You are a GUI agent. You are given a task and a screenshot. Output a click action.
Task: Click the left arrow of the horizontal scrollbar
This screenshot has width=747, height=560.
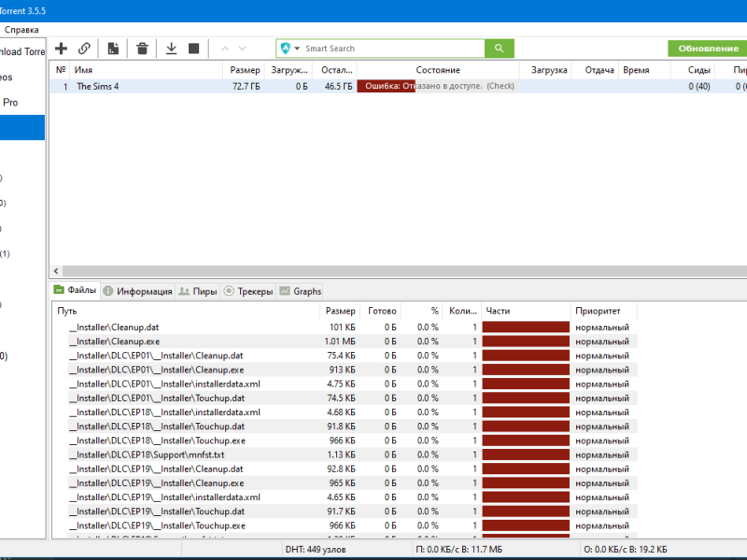(56, 271)
